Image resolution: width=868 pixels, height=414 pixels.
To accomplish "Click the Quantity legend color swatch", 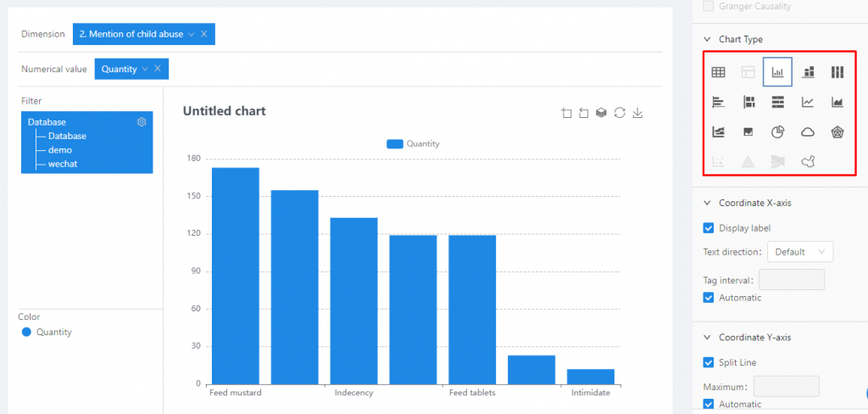I will point(26,333).
